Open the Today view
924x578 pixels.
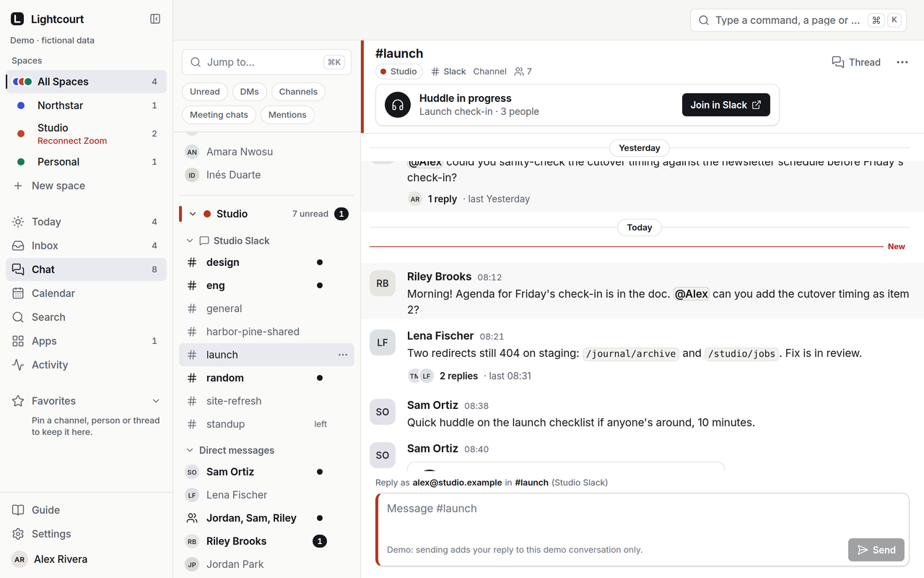pyautogui.click(x=86, y=222)
